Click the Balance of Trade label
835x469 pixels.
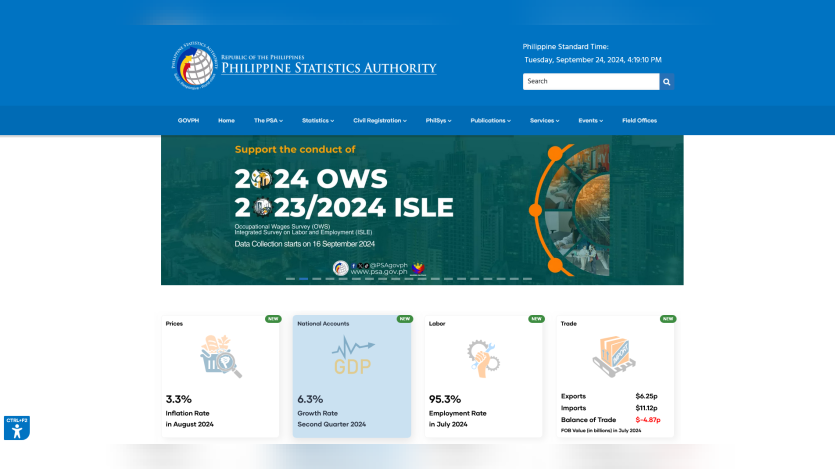point(588,419)
